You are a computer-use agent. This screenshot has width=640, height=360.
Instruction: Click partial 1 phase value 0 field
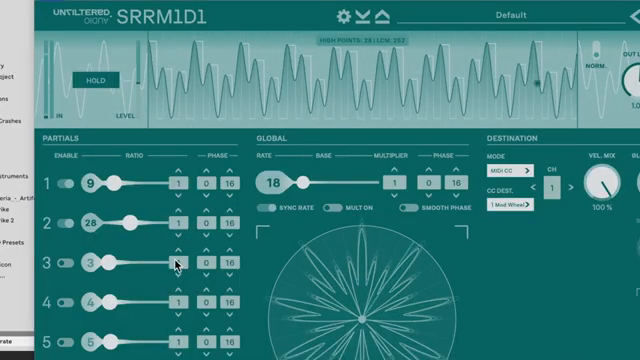[x=206, y=183]
